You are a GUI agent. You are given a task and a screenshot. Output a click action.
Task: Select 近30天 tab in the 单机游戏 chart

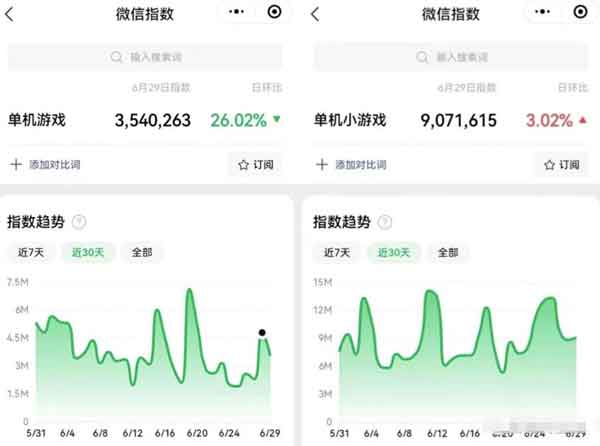coord(88,252)
